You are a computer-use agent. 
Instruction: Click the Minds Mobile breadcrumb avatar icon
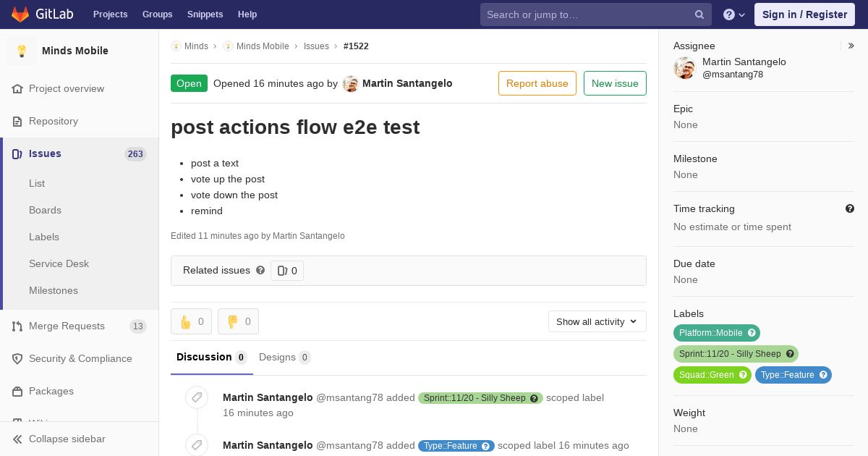tap(228, 46)
